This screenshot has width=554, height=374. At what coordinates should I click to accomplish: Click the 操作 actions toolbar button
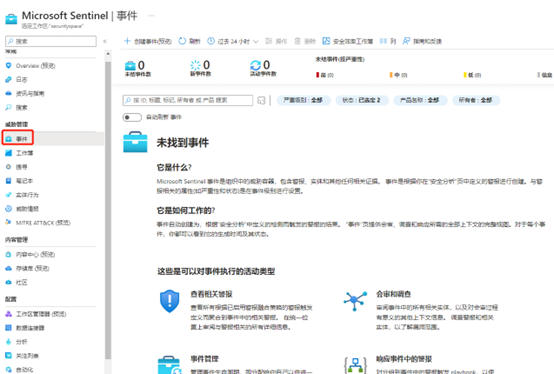[276, 41]
